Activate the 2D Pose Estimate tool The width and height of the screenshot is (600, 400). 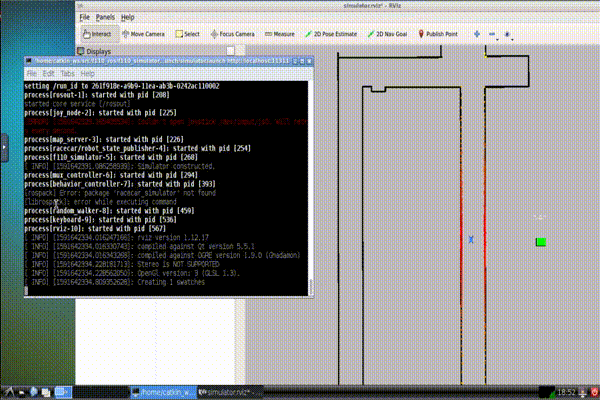point(331,34)
